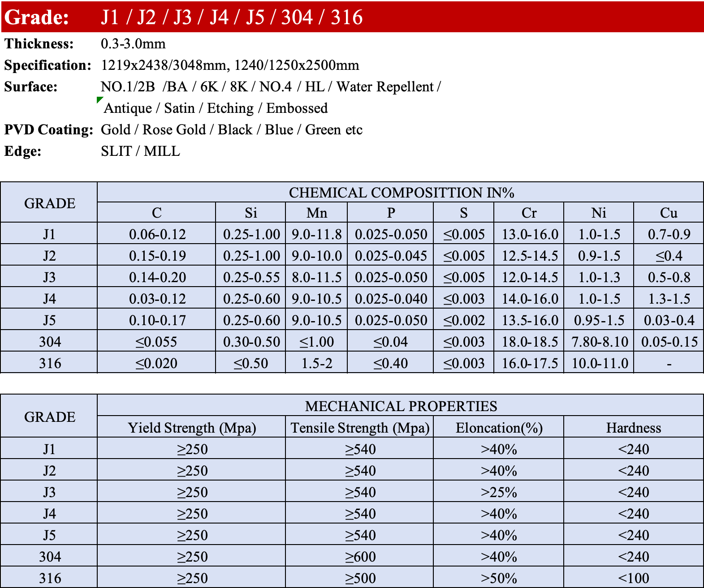Select the J3 elongation value >25%

pos(498,492)
